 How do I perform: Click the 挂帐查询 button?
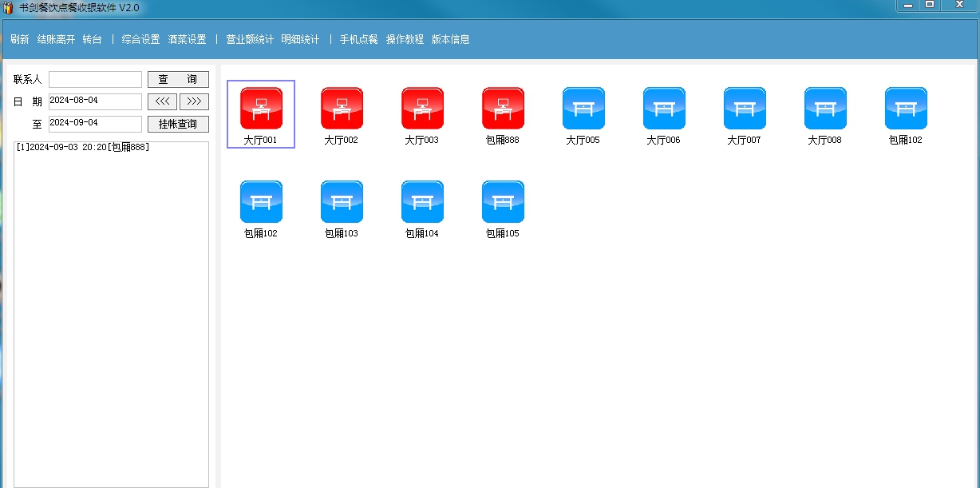[x=178, y=125]
